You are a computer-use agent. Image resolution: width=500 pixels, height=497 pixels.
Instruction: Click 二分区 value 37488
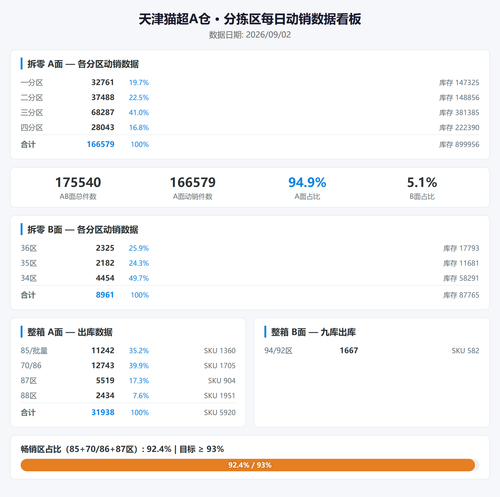(x=103, y=97)
